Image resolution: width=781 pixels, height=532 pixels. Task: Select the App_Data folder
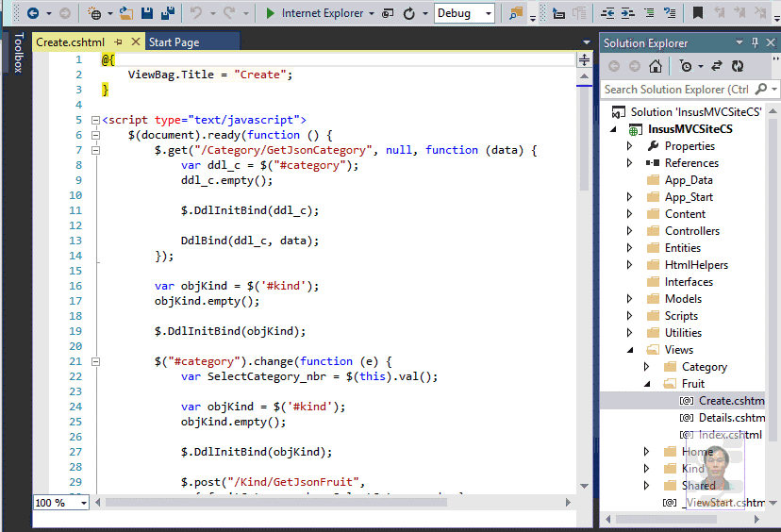click(x=689, y=180)
